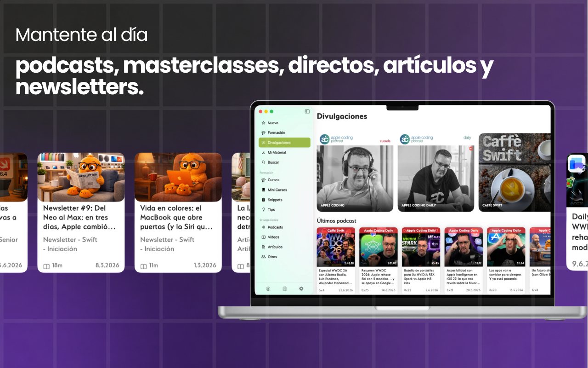Open the Nuevo section with star icon
The image size is (588, 368).
click(x=284, y=123)
